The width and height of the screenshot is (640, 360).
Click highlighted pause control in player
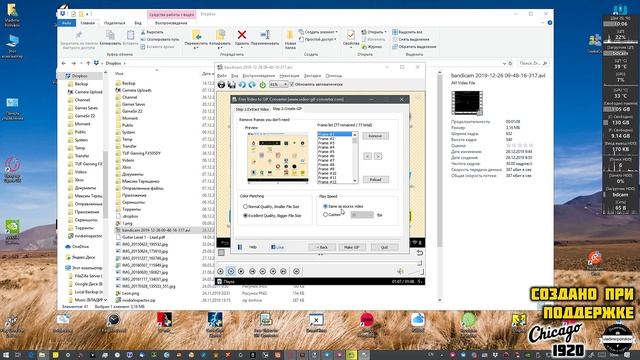[231, 271]
